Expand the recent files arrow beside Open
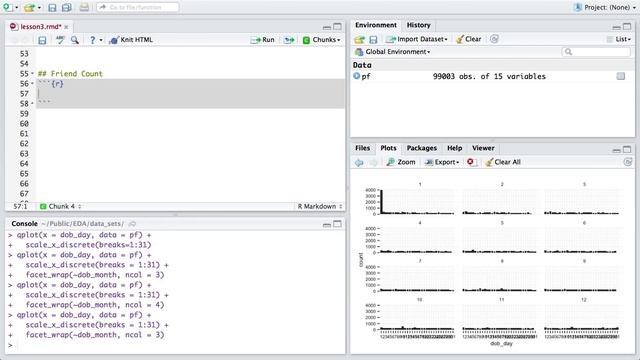 coord(39,8)
